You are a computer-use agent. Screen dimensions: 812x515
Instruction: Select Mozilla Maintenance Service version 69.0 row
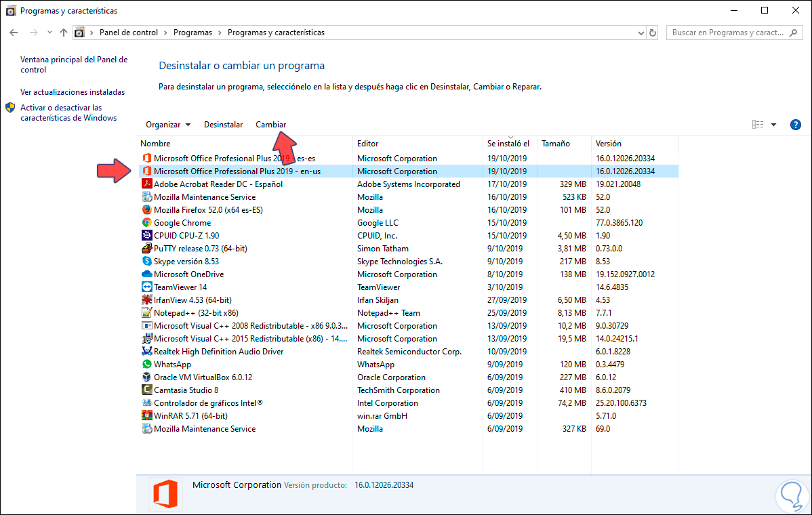409,428
